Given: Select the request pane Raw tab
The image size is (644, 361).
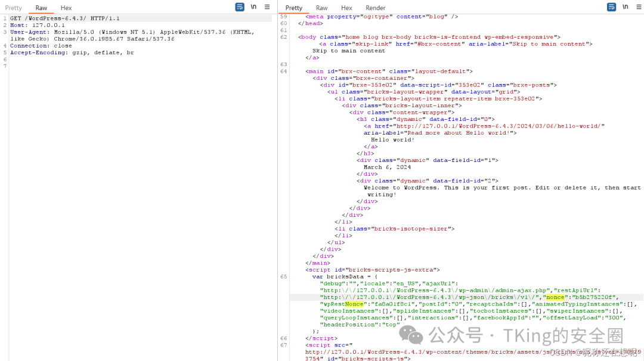Looking at the screenshot, I should pos(41,8).
